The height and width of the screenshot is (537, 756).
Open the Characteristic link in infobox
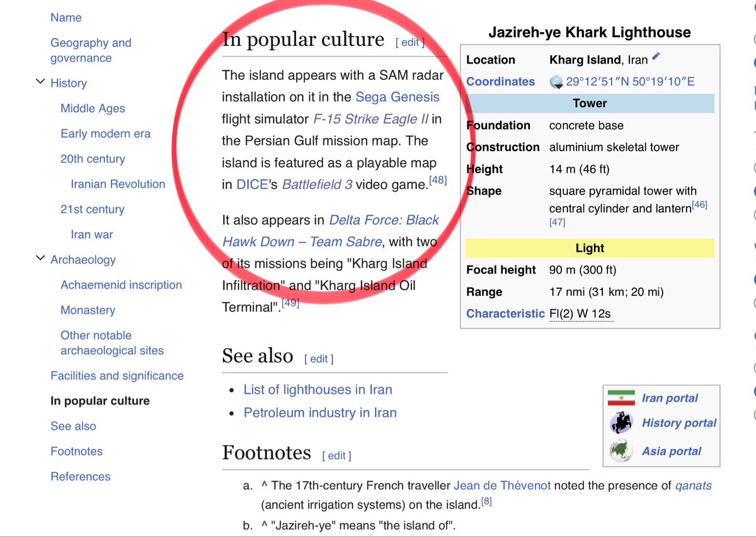click(x=505, y=314)
